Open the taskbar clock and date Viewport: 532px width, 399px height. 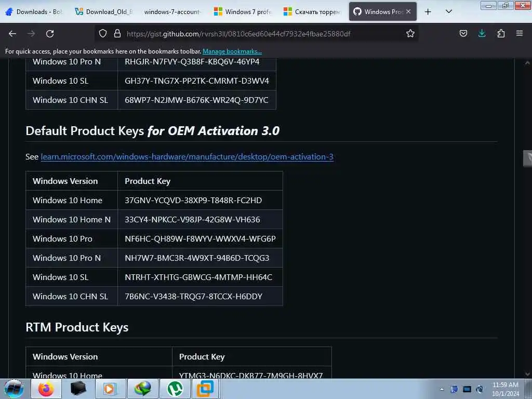pyautogui.click(x=506, y=389)
